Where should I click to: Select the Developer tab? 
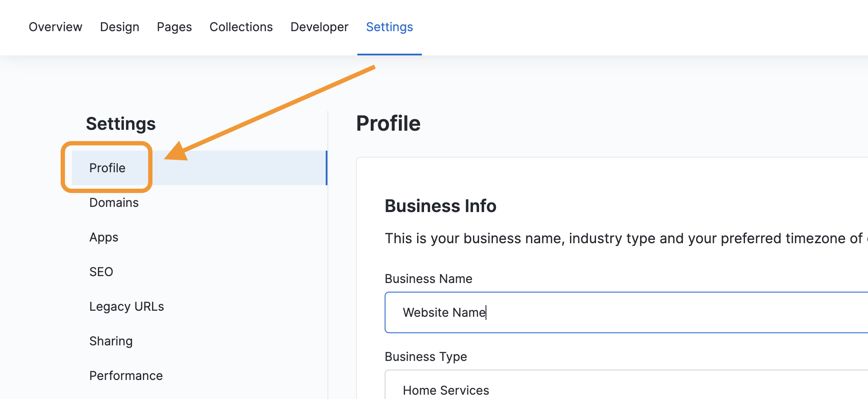[319, 27]
